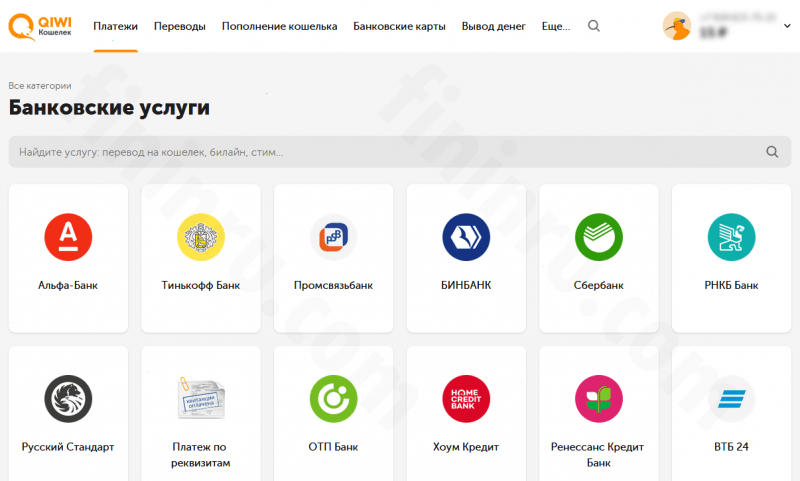Select the Вывод денег menu item

click(493, 26)
